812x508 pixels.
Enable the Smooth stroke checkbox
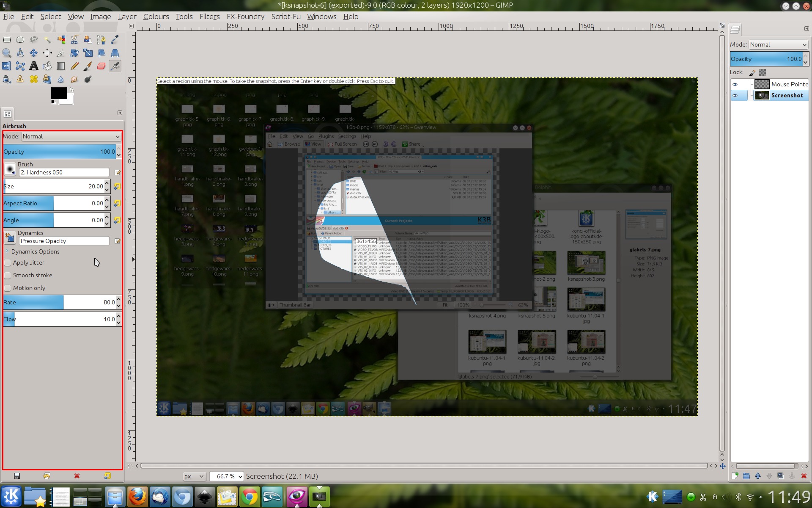coord(8,275)
